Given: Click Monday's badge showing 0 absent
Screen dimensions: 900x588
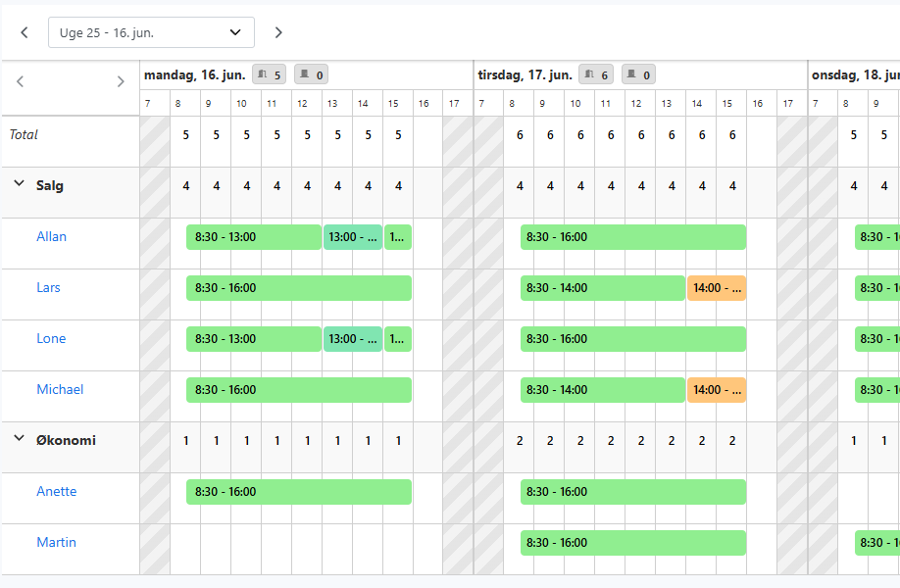Looking at the screenshot, I should click(311, 74).
